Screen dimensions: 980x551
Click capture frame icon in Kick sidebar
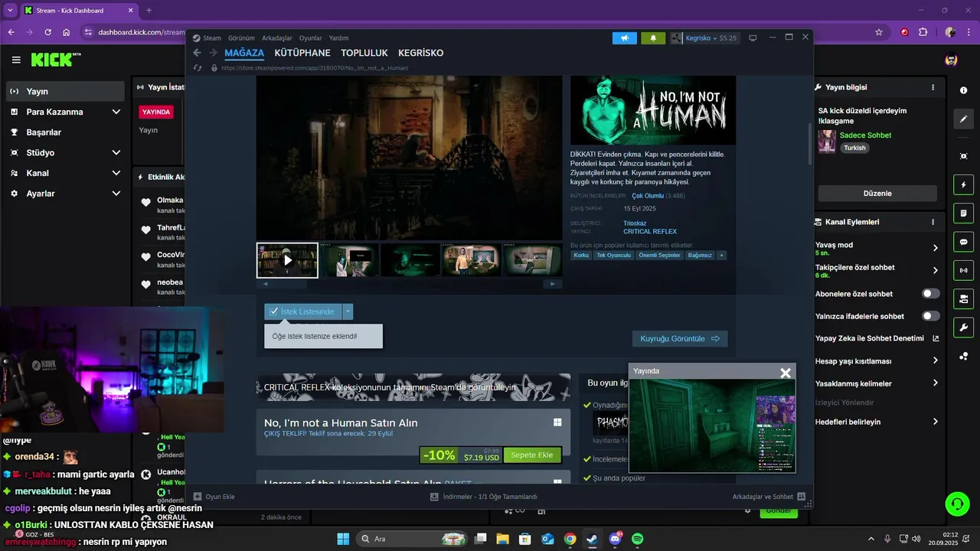tap(963, 156)
